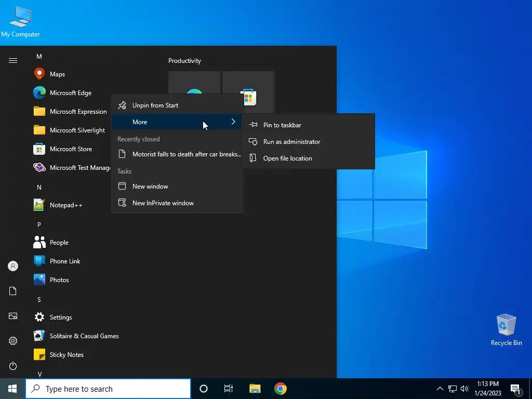
Task: Select Open file location
Action: 308,158
